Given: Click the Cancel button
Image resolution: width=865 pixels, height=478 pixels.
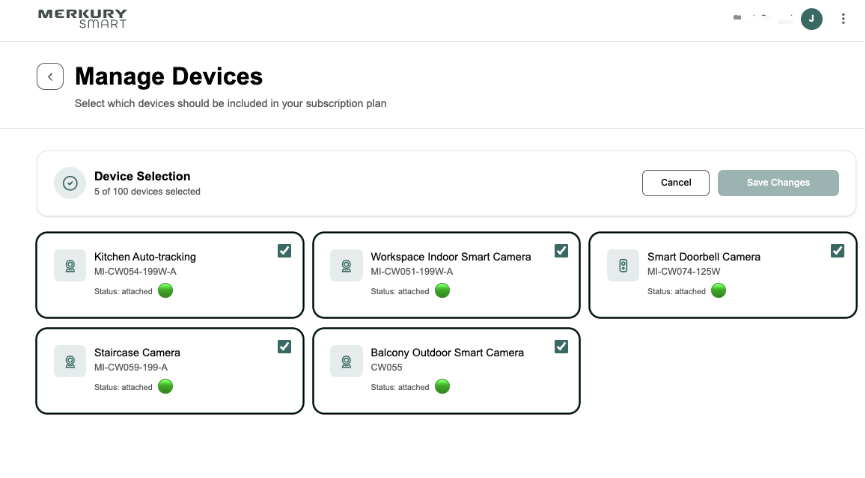Looking at the screenshot, I should point(676,183).
